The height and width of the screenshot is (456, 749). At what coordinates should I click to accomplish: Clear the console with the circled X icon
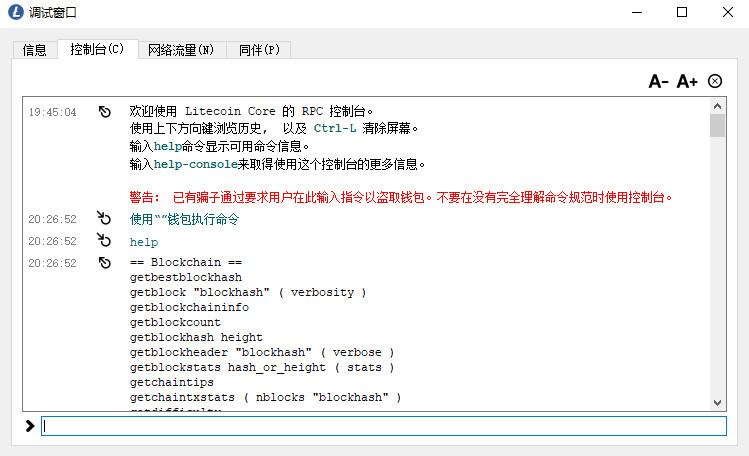715,81
